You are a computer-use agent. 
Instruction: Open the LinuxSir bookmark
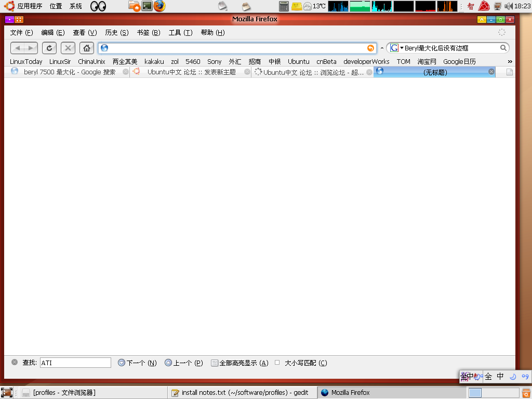pyautogui.click(x=60, y=61)
